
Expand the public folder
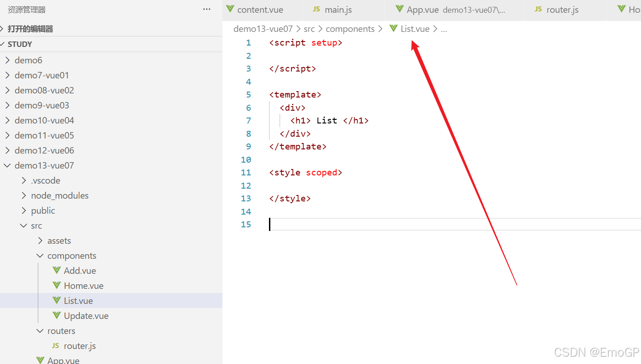pos(111,210)
